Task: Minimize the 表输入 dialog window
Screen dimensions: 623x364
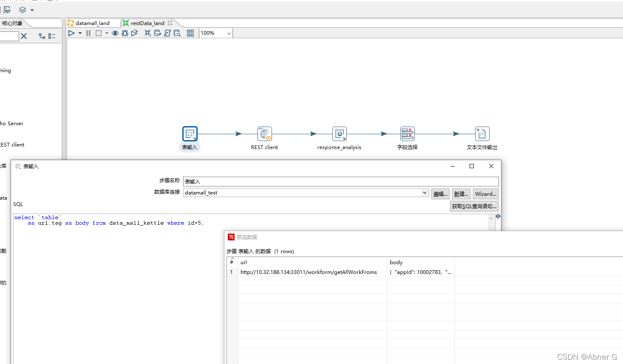Action: pyautogui.click(x=453, y=166)
